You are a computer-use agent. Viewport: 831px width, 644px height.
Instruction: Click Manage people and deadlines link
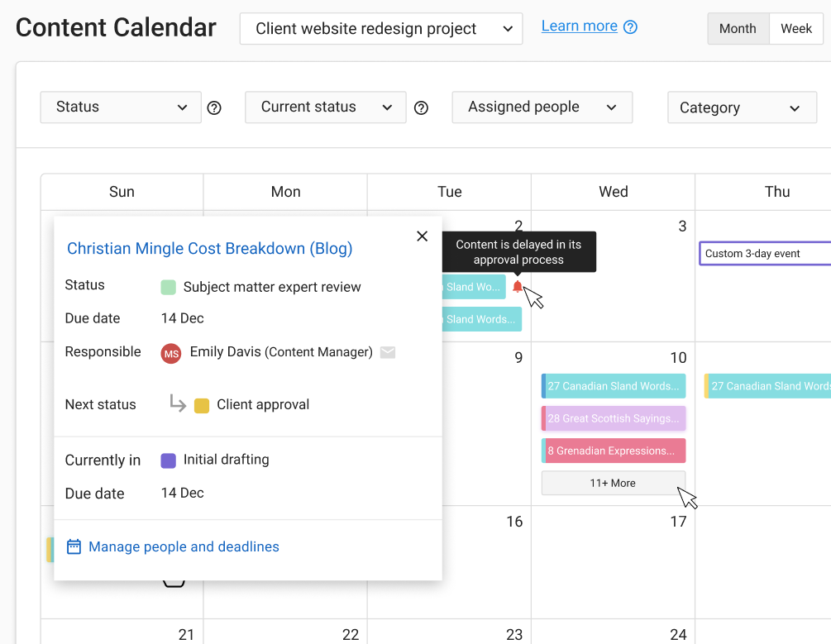tap(184, 546)
